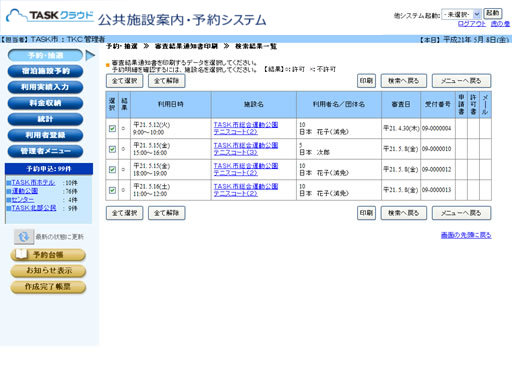This screenshot has width=512, height=384.
Task: Click the top メニューへ戻る button
Action: pos(461,81)
